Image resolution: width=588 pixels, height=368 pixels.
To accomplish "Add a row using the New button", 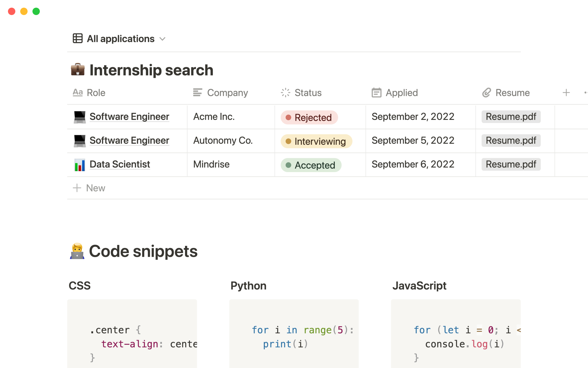I will click(x=89, y=188).
